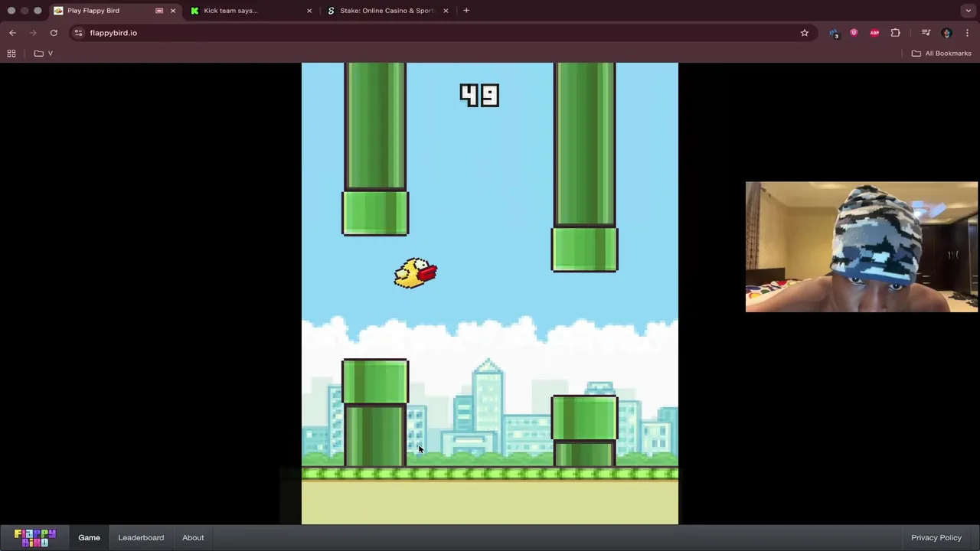Click the score 49 in the game

[x=479, y=96]
